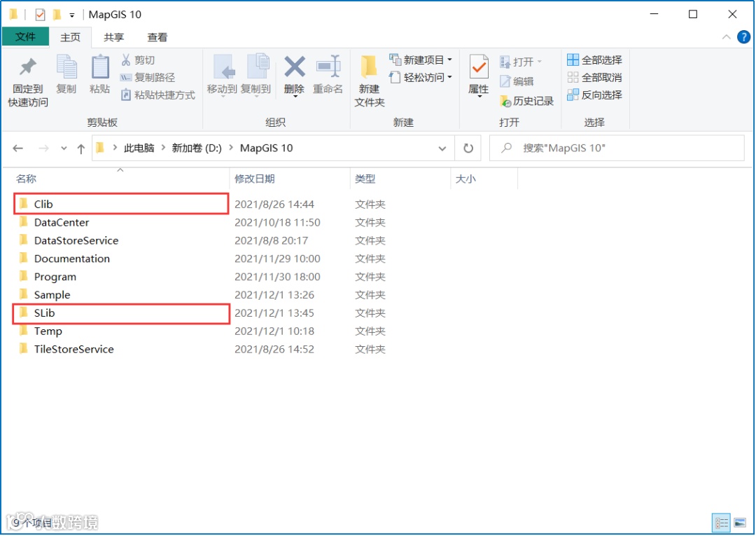Switch to the View tab
The height and width of the screenshot is (536, 756).
(157, 37)
